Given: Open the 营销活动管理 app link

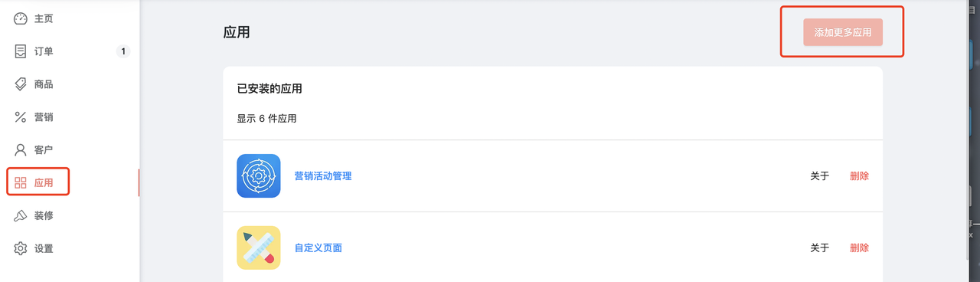Looking at the screenshot, I should 323,176.
